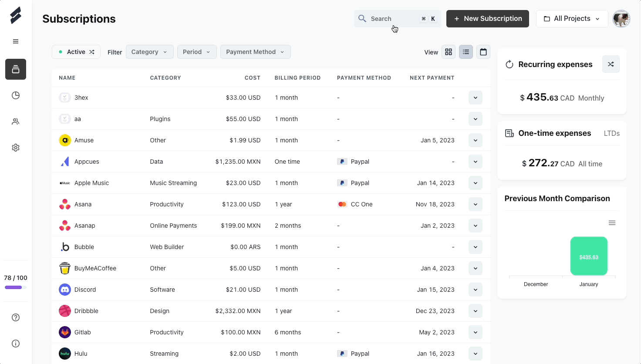Sort by the NEXT PAYMENT header

click(432, 78)
